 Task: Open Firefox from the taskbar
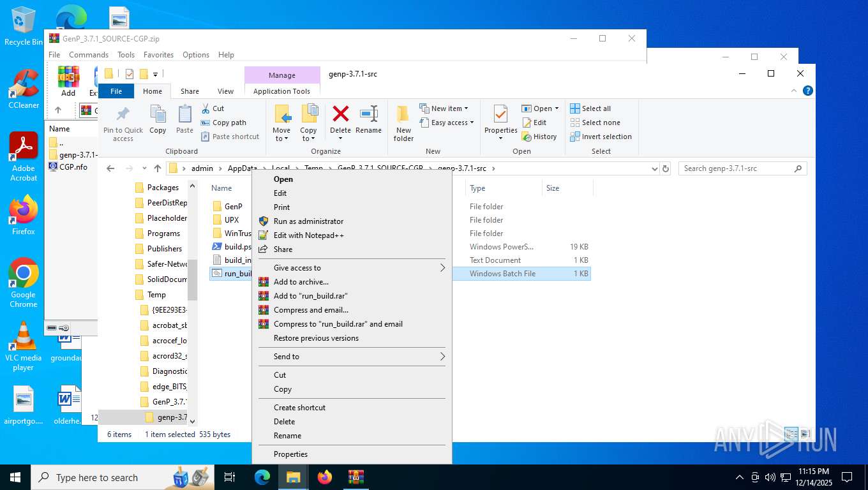tap(325, 477)
